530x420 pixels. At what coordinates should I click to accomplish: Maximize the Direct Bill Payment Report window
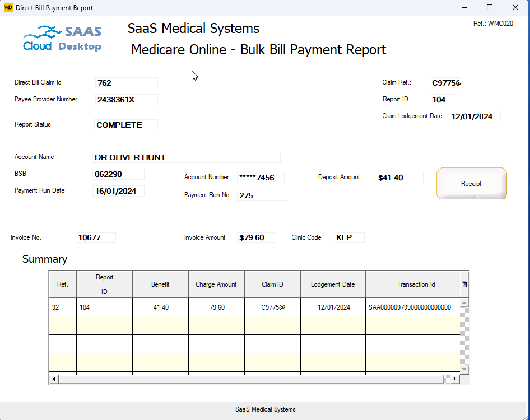point(490,7)
